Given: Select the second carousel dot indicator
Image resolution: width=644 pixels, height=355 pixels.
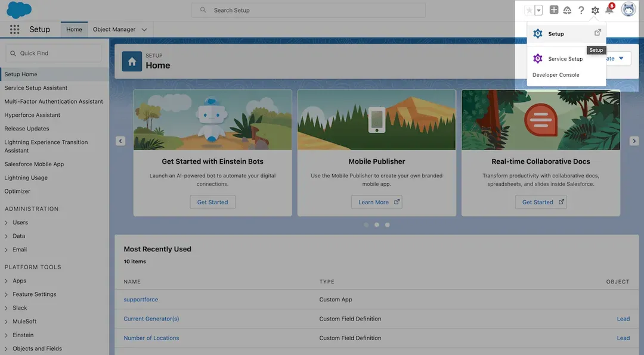Looking at the screenshot, I should click(x=377, y=225).
